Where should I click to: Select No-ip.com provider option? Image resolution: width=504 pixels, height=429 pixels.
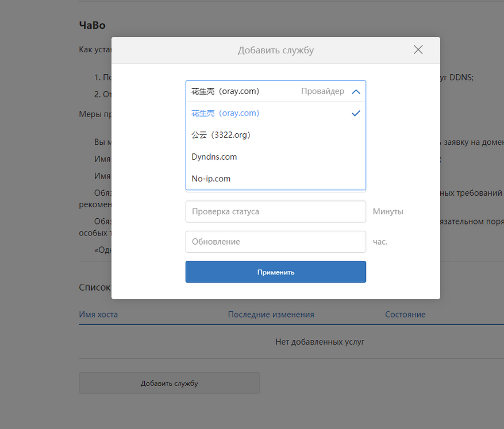pyautogui.click(x=275, y=179)
